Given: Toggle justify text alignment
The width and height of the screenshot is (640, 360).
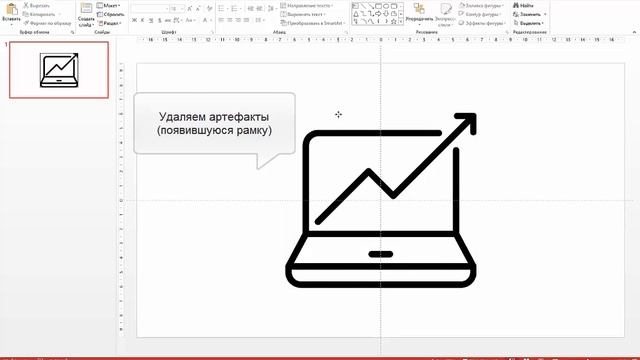Looking at the screenshot, I should coord(246,20).
